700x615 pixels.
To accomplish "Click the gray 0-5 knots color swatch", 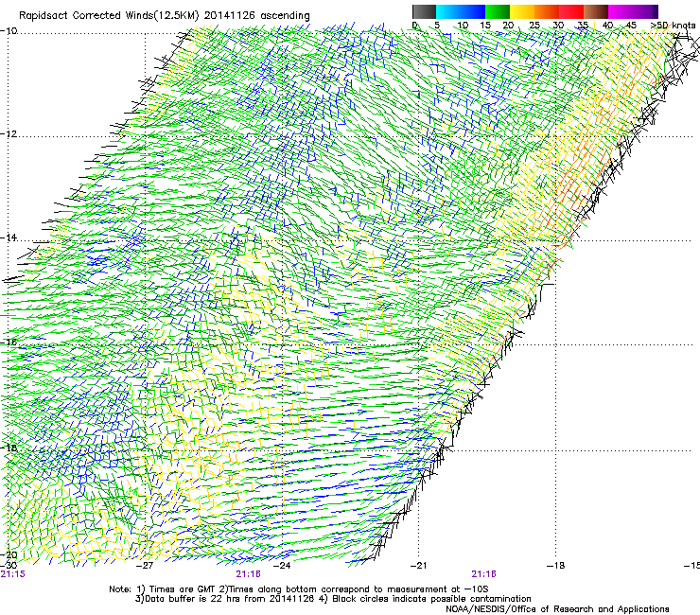I will pos(424,11).
